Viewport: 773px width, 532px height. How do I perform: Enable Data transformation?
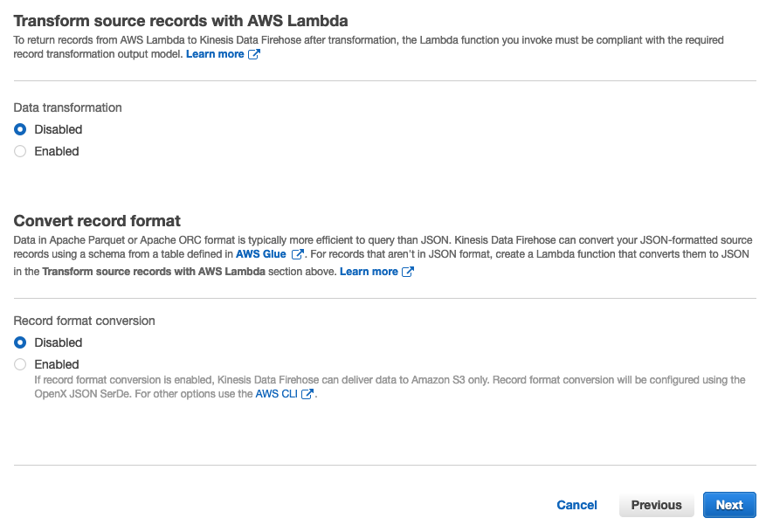20,151
